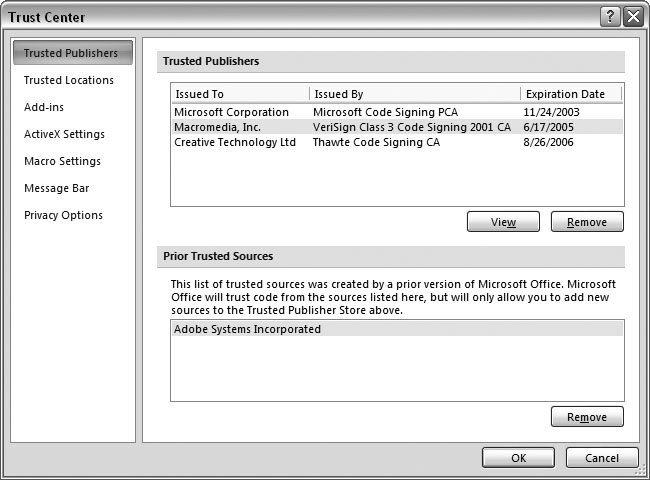The width and height of the screenshot is (650, 480).
Task: Select the Creative Technology Ltd row
Action: 235,142
